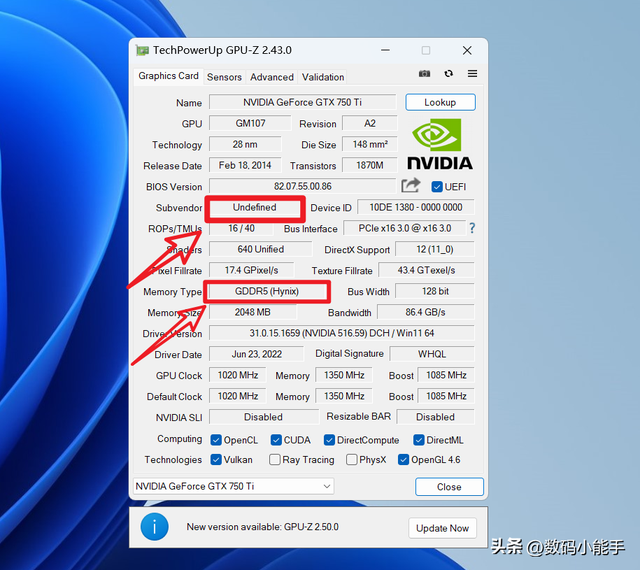Click the Name field NVIDIA GeForce GTX 750 Ti
The image size is (640, 570).
[x=302, y=102]
